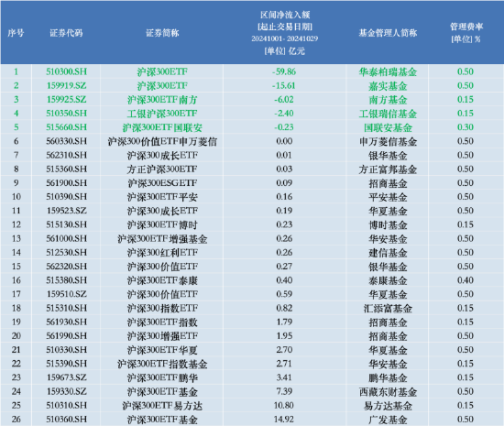Screen dimensions: 504x426
Task: Click net inflow value -59.86
Action: pos(284,71)
